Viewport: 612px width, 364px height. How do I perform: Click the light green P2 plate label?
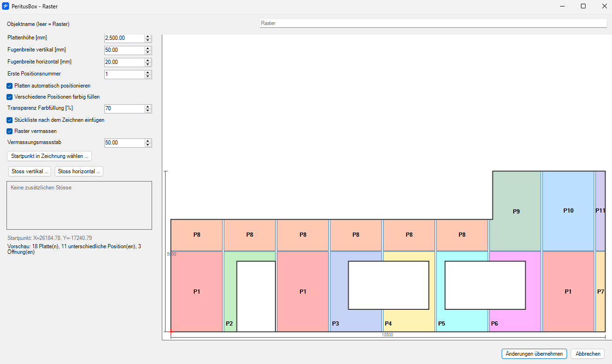(x=229, y=323)
